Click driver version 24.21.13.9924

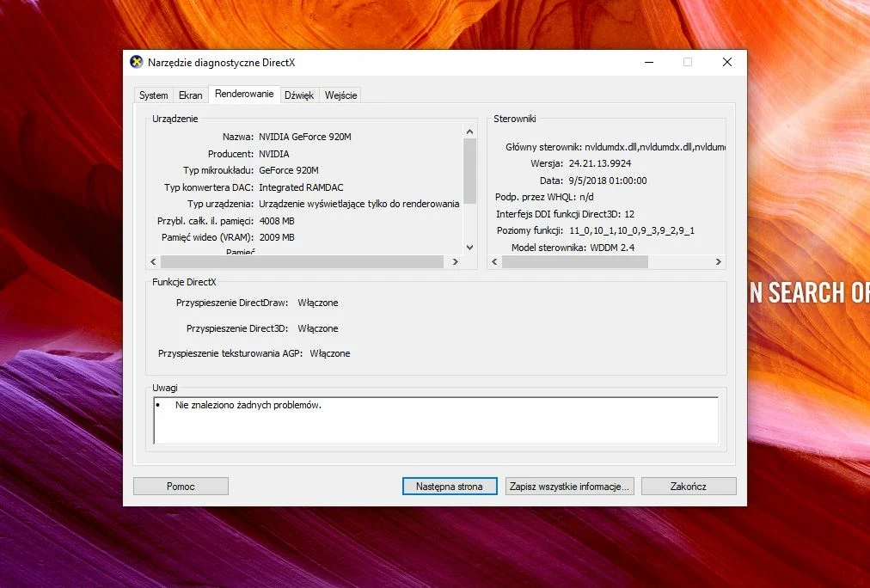click(600, 163)
